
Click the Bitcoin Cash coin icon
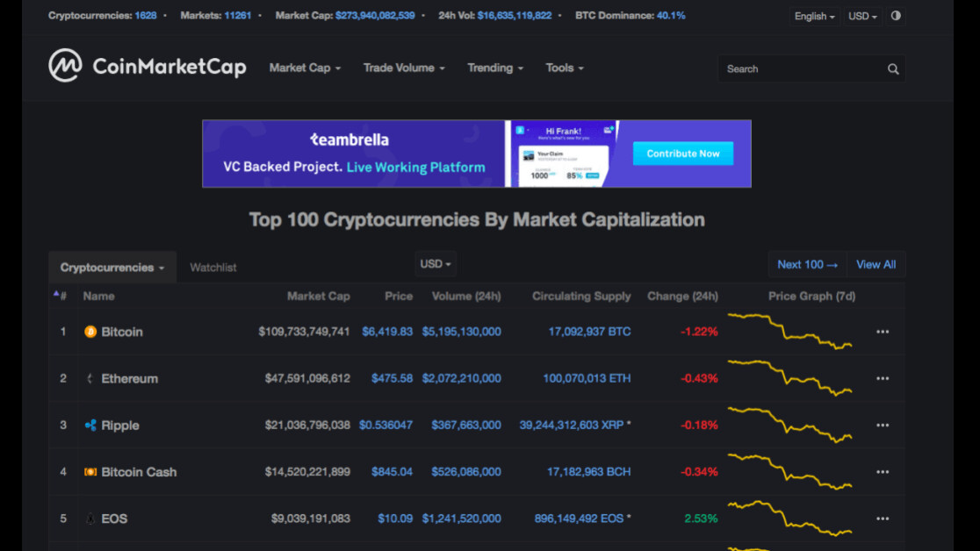pos(90,472)
